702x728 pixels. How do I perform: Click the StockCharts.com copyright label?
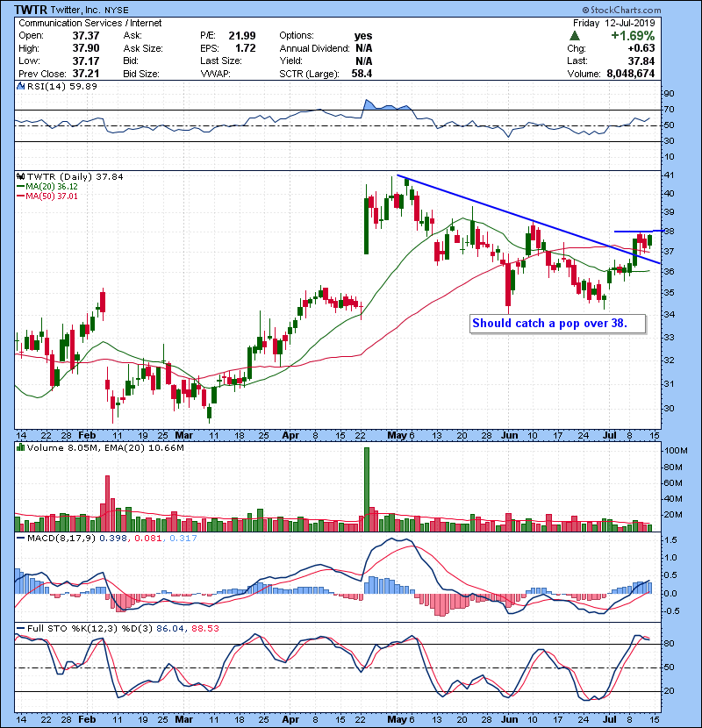(621, 10)
